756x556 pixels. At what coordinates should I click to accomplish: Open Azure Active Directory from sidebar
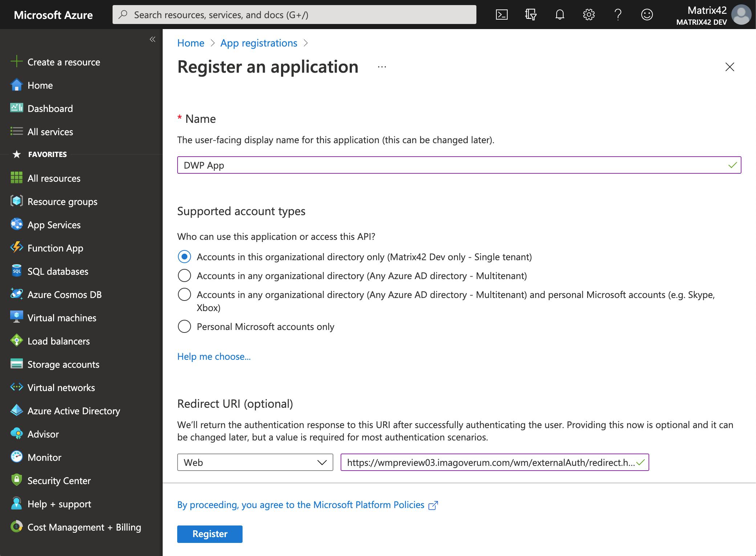point(74,411)
